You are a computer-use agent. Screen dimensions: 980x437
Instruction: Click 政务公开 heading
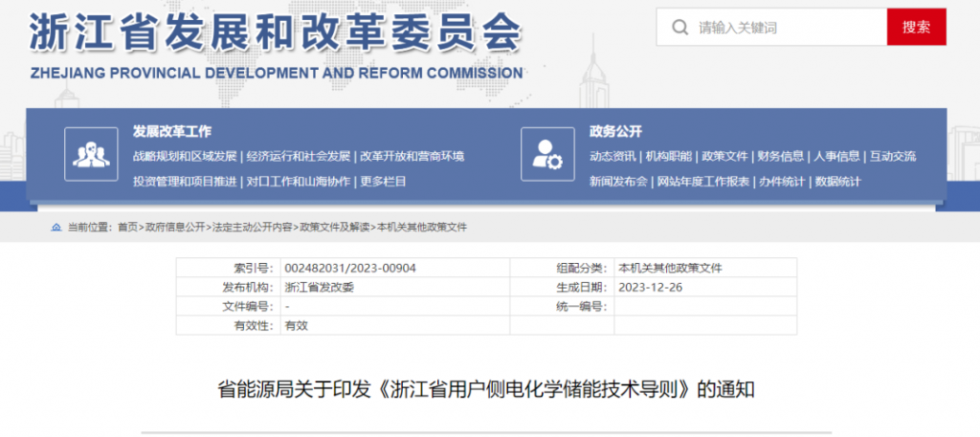coord(615,132)
